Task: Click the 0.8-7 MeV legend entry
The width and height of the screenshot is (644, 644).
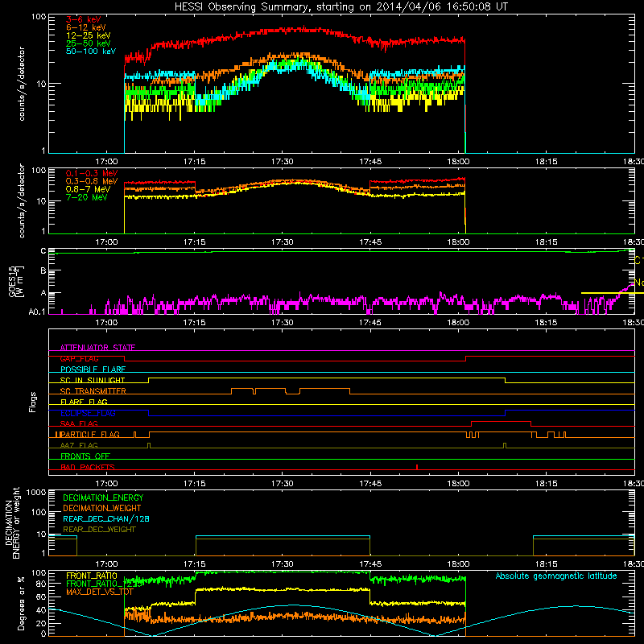Action: [x=88, y=189]
